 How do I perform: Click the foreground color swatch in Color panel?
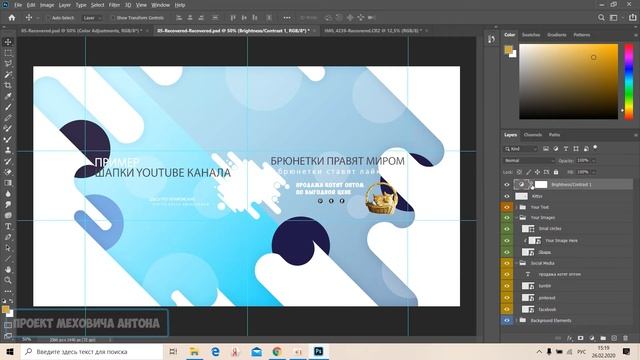508,50
